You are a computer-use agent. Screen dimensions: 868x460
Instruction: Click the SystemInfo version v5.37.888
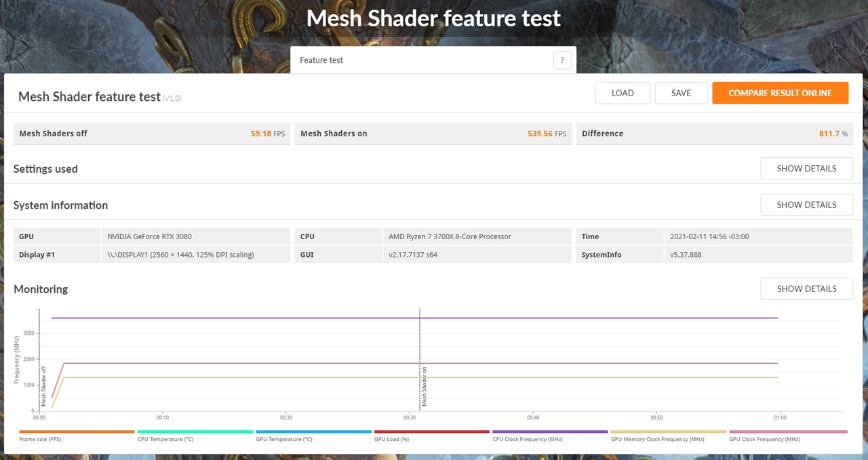pyautogui.click(x=686, y=255)
